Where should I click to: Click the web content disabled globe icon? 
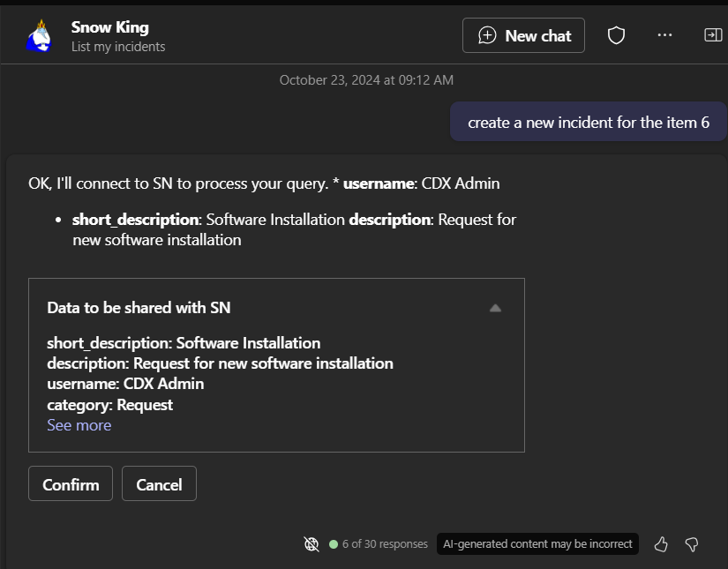point(311,544)
